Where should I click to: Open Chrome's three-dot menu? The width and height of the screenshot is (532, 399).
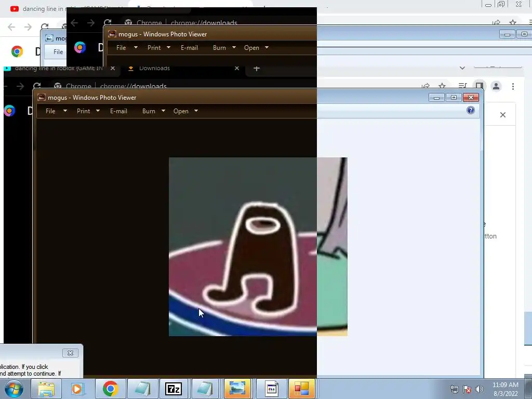pos(513,86)
